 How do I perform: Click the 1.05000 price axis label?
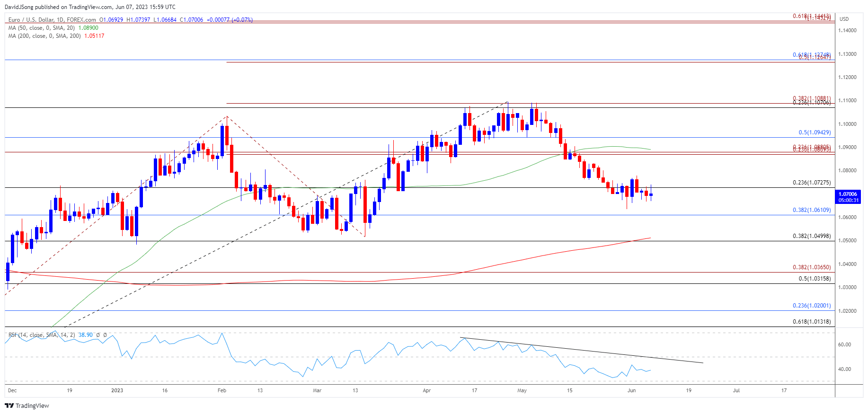click(x=847, y=240)
